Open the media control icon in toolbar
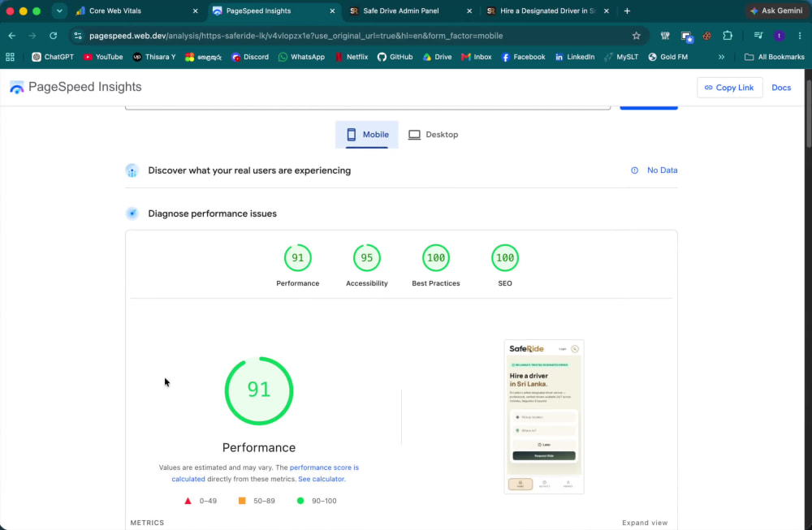This screenshot has height=530, width=812. coord(758,36)
